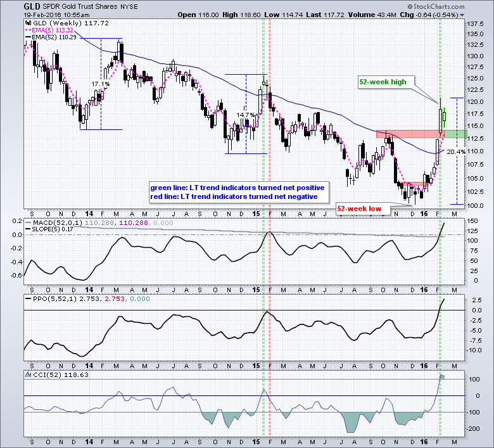Click the 14 year label under the CCI panel
494x448 pixels.
89,442
